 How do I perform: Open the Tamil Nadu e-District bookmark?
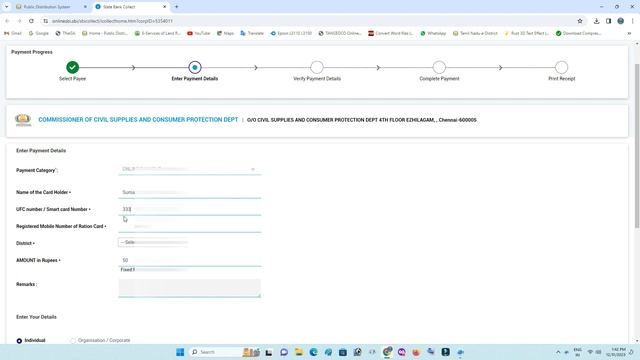click(475, 33)
